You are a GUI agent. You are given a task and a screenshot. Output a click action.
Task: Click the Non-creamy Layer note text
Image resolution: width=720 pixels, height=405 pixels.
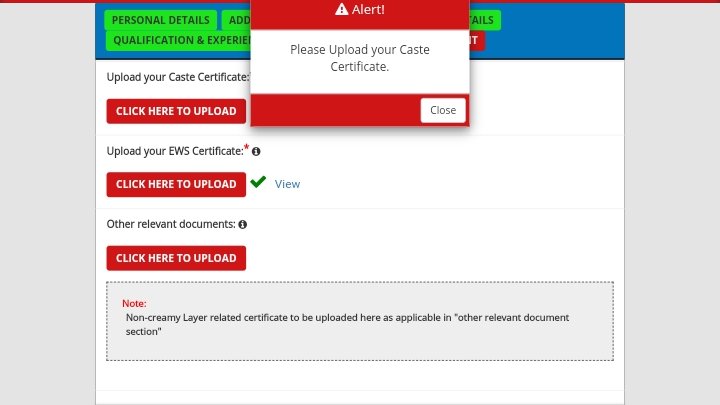click(347, 325)
